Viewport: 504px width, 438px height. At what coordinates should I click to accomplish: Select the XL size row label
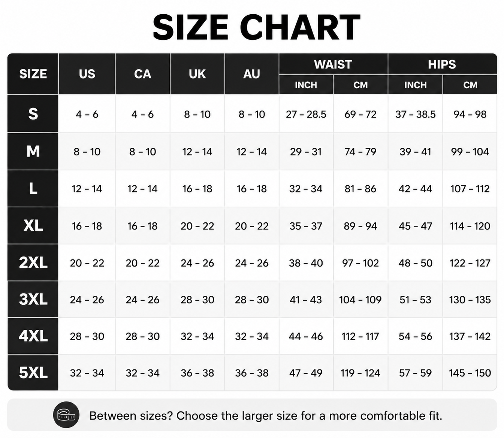[x=33, y=225]
